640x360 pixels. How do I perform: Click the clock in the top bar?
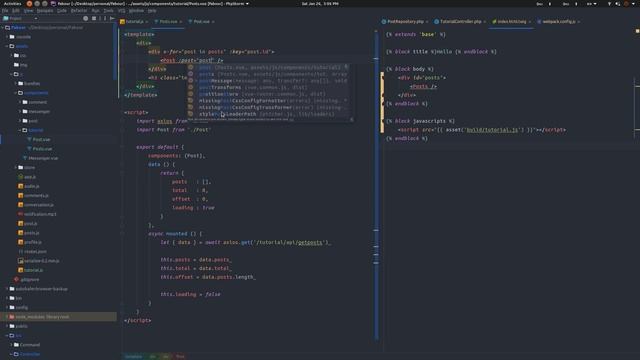[x=320, y=4]
